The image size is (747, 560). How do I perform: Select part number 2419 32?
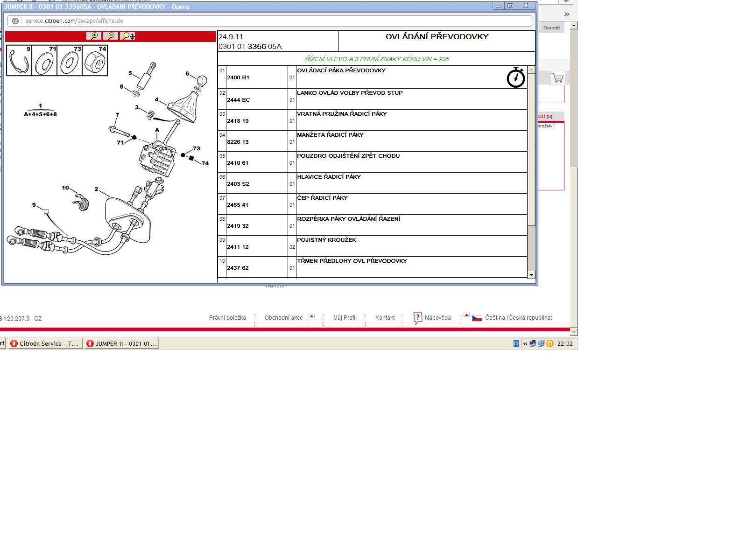[238, 226]
